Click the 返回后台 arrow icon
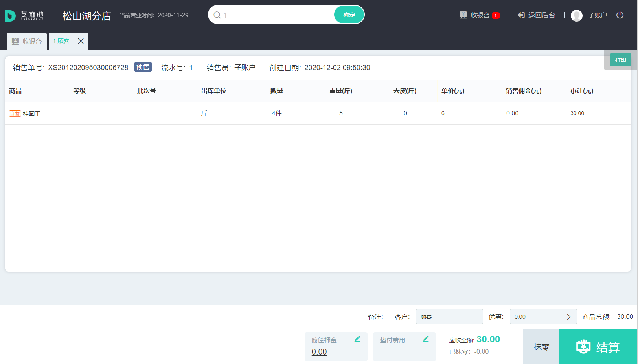This screenshot has height=364, width=638. tap(521, 15)
